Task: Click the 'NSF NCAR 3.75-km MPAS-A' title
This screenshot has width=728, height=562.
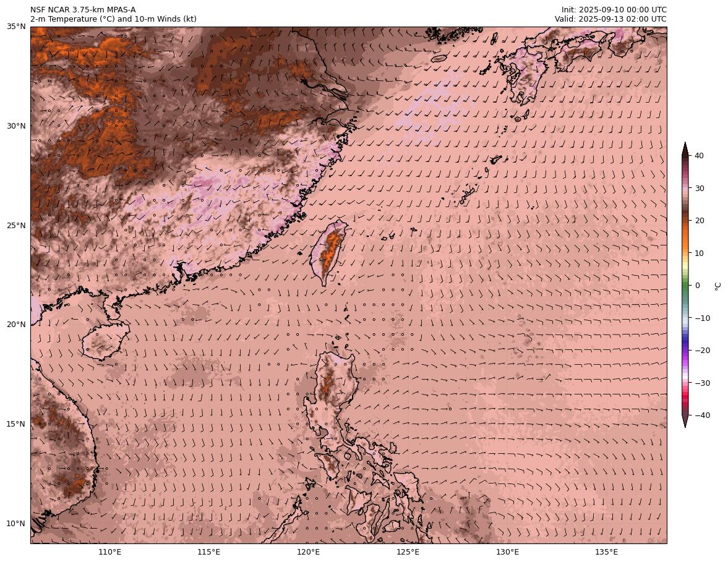Action: tap(83, 10)
